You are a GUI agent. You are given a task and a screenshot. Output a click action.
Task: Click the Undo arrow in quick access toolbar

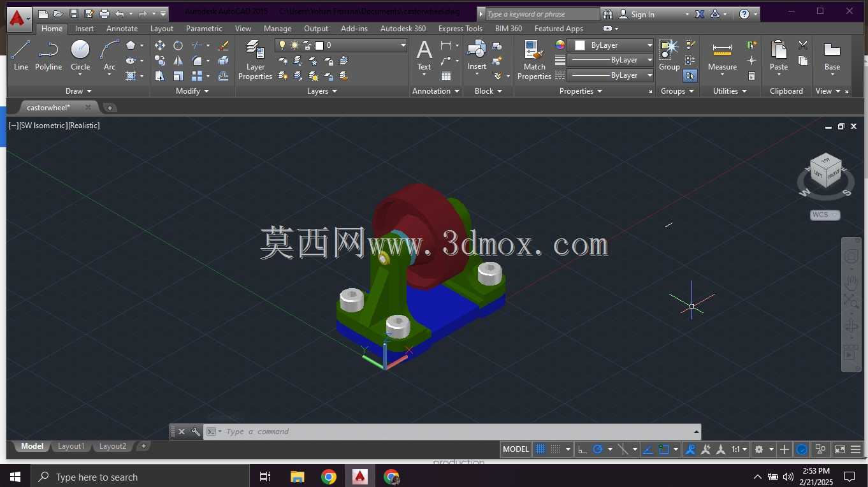(x=120, y=13)
